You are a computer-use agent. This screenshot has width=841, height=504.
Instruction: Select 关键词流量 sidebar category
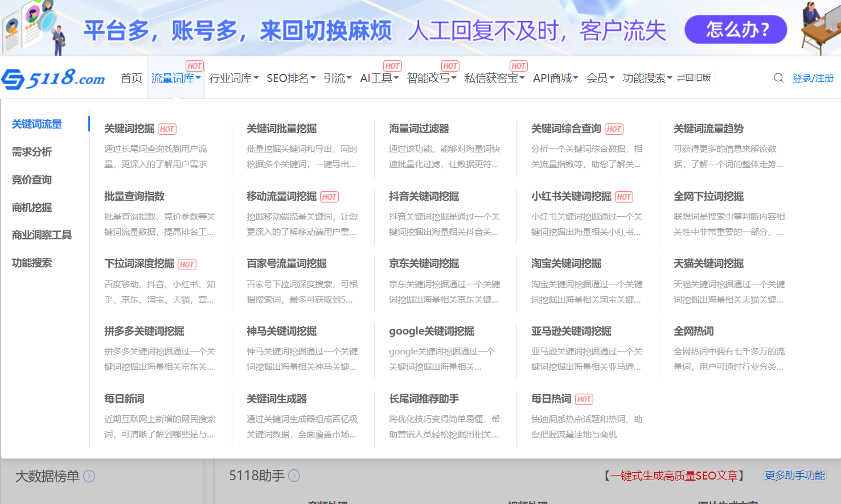pyautogui.click(x=37, y=124)
